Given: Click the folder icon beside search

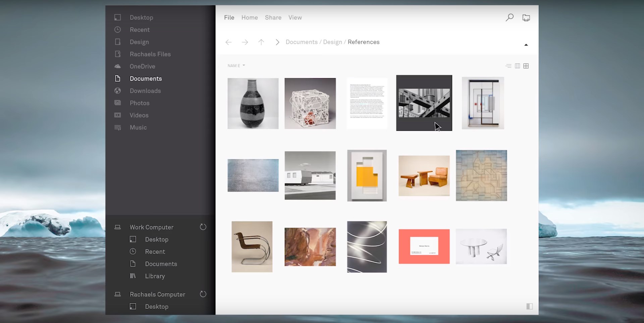Looking at the screenshot, I should tap(526, 18).
